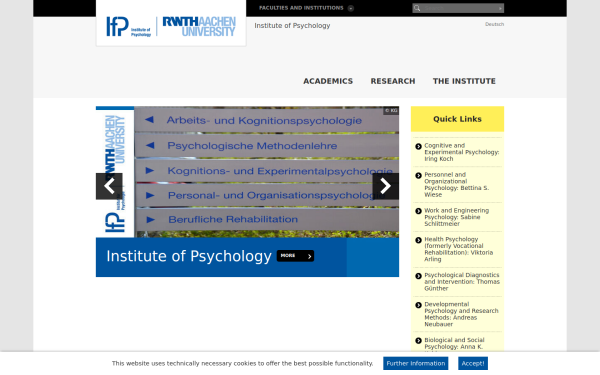Open Work and Engineering Psychology: Sabine Schlittmeier
This screenshot has height=375, width=600.
click(457, 217)
